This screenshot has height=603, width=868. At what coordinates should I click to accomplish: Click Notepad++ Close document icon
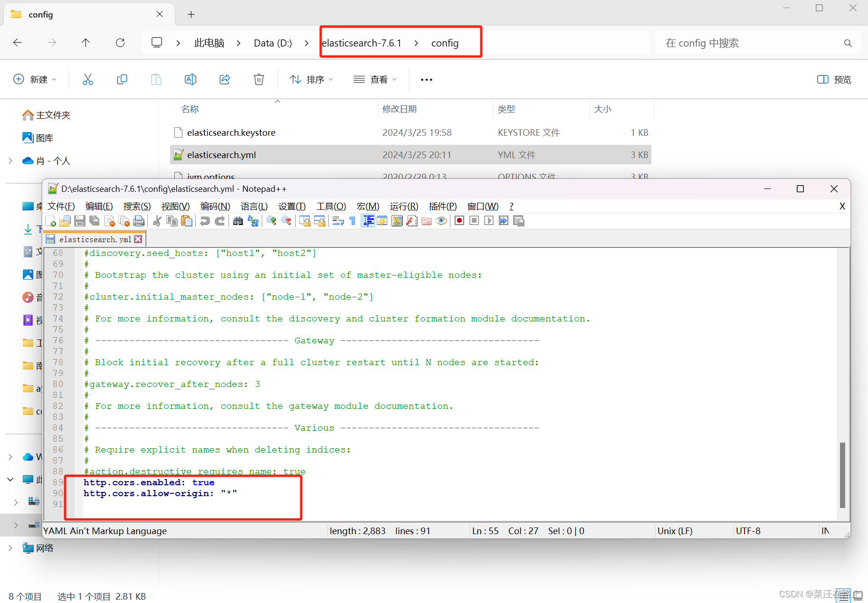[109, 221]
